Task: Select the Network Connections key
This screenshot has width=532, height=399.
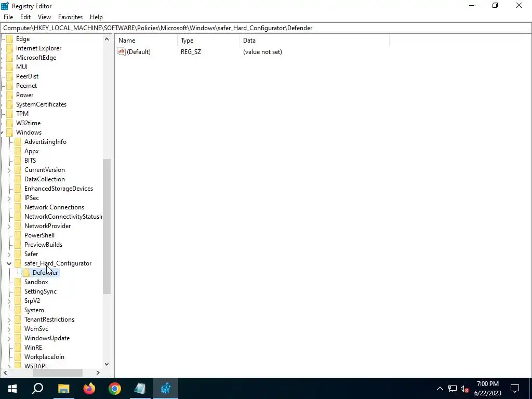Action: tap(54, 207)
